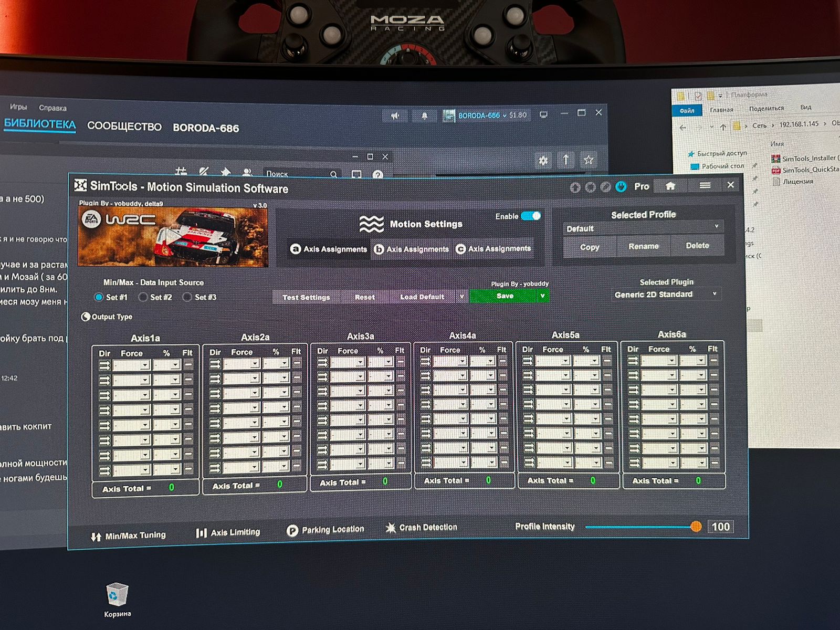Select the Recycle Bin (Корзина) on desktop
This screenshot has height=630, width=840.
point(117,600)
